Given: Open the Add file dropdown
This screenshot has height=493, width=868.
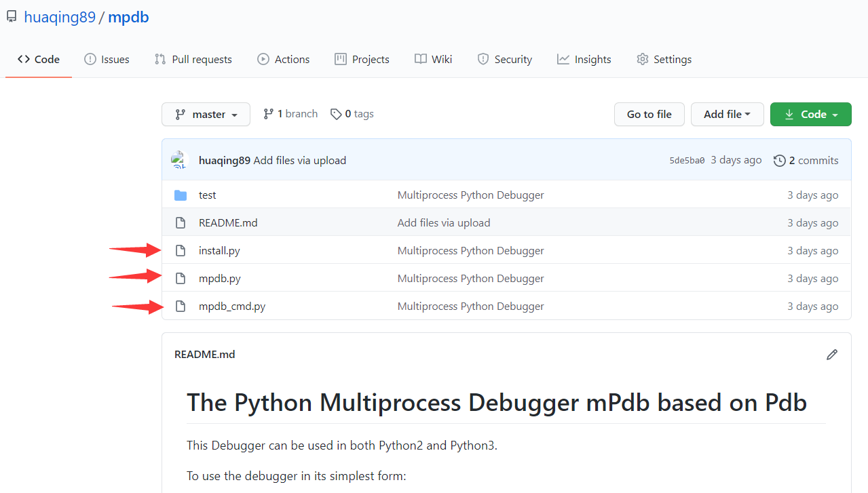Looking at the screenshot, I should point(728,114).
